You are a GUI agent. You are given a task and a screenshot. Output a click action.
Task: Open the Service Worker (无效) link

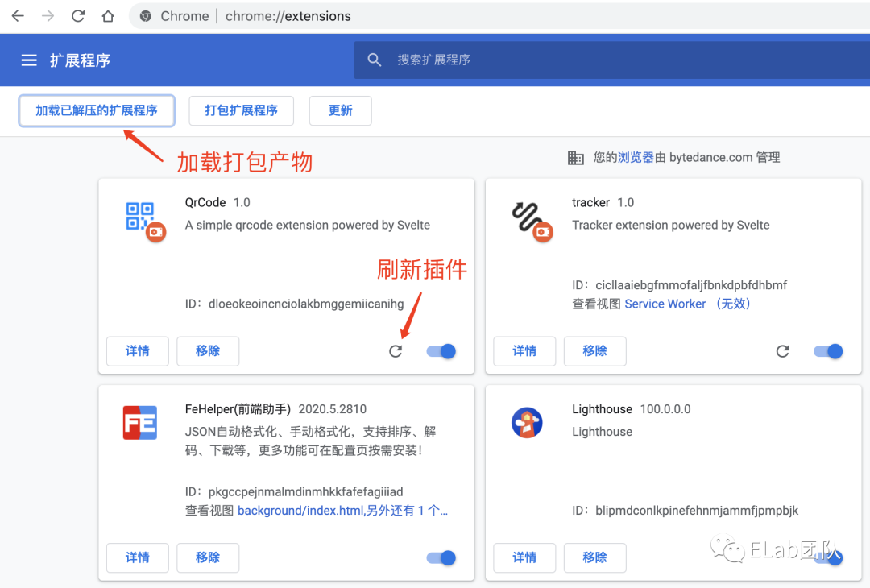[x=687, y=304]
